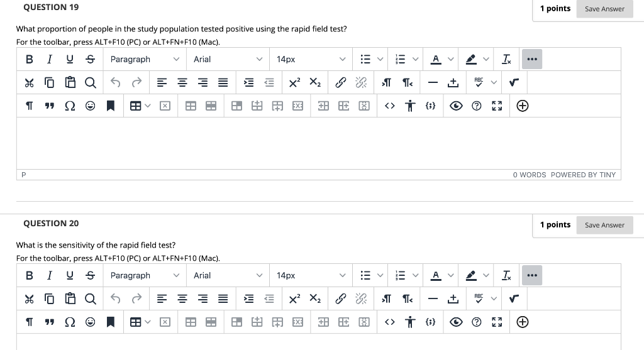Open math equation editor in Question 19
644x350 pixels.
coord(514,82)
